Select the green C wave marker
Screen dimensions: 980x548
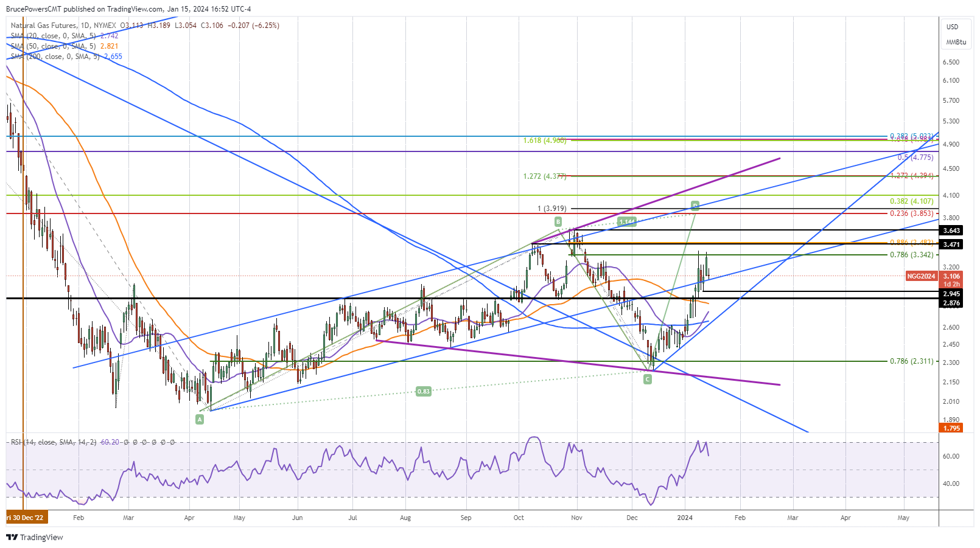click(x=647, y=379)
